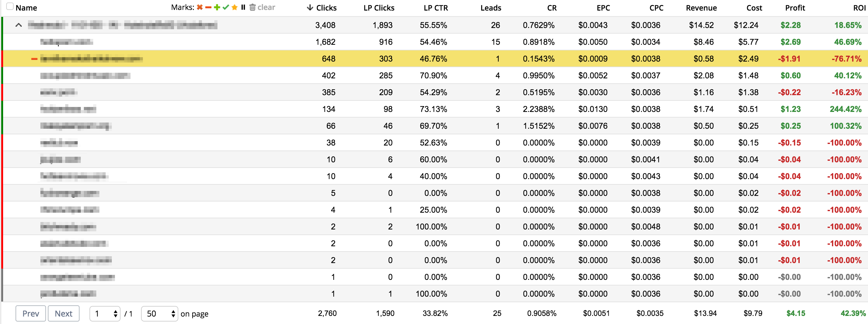Click the 18.65% ROI value

tap(848, 25)
